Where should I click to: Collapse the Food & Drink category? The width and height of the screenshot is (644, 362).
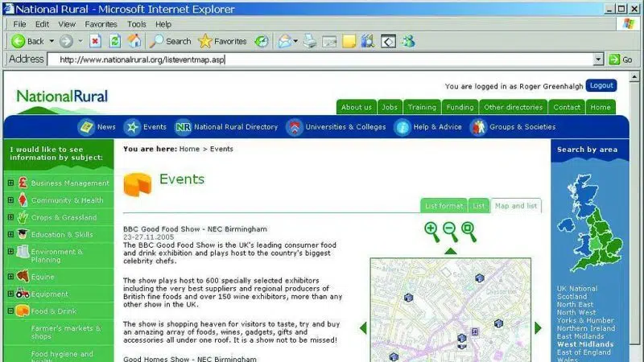pyautogui.click(x=10, y=311)
